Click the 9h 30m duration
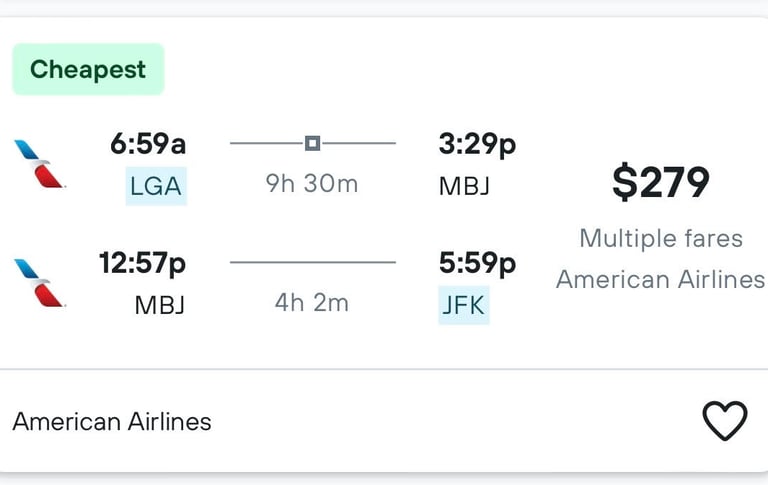 coord(312,184)
